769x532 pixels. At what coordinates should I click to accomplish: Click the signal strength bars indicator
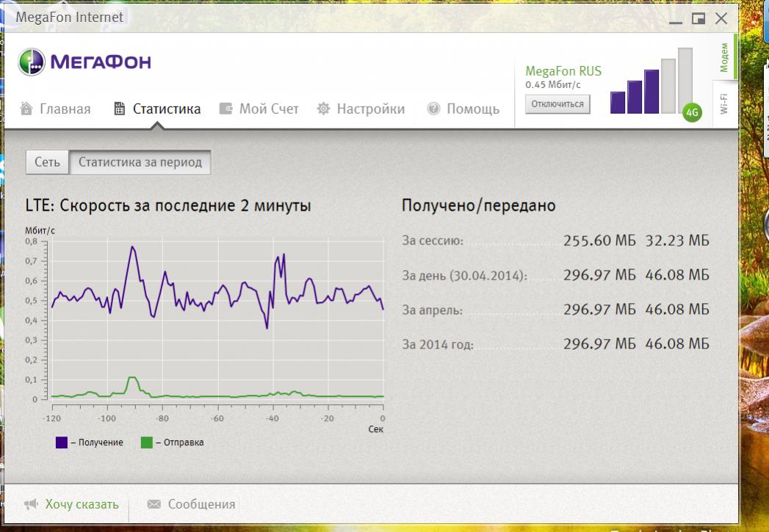pyautogui.click(x=651, y=81)
